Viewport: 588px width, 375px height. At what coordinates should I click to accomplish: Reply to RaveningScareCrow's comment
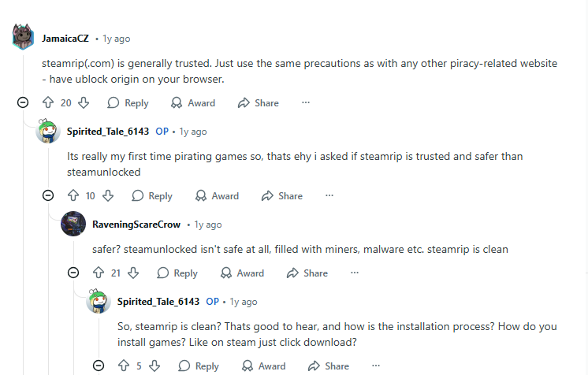[177, 273]
